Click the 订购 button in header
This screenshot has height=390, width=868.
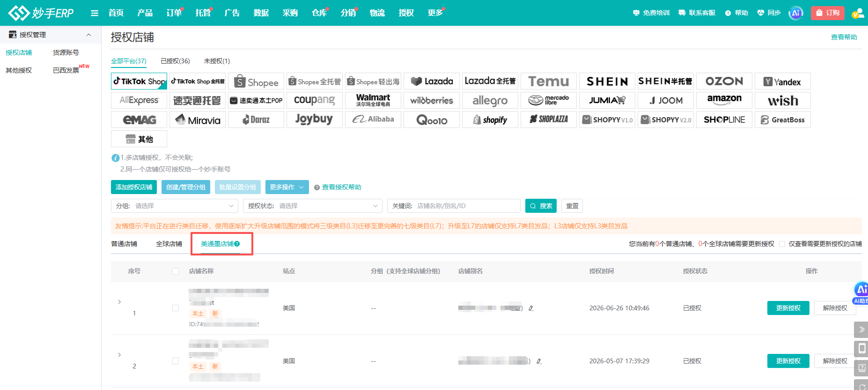[x=828, y=13]
